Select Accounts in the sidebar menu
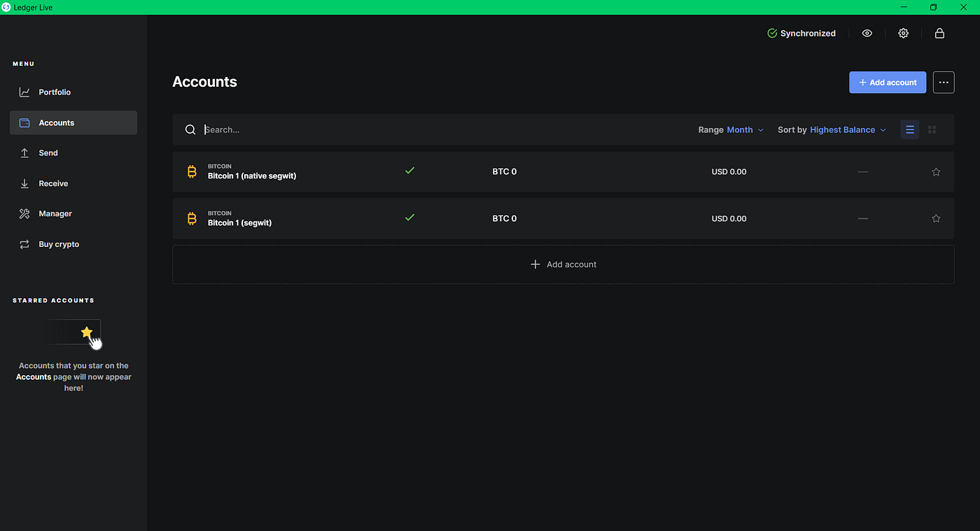Screen dimensions: 980x531 coord(73,123)
